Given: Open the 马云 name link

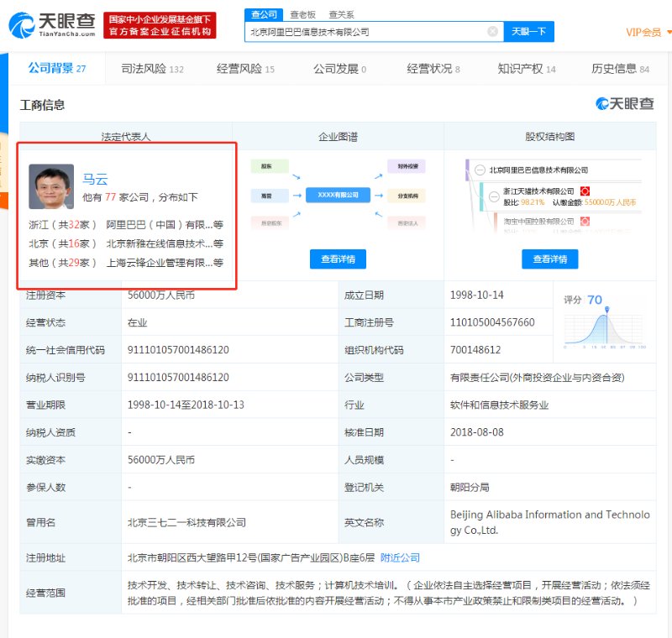Looking at the screenshot, I should point(95,179).
